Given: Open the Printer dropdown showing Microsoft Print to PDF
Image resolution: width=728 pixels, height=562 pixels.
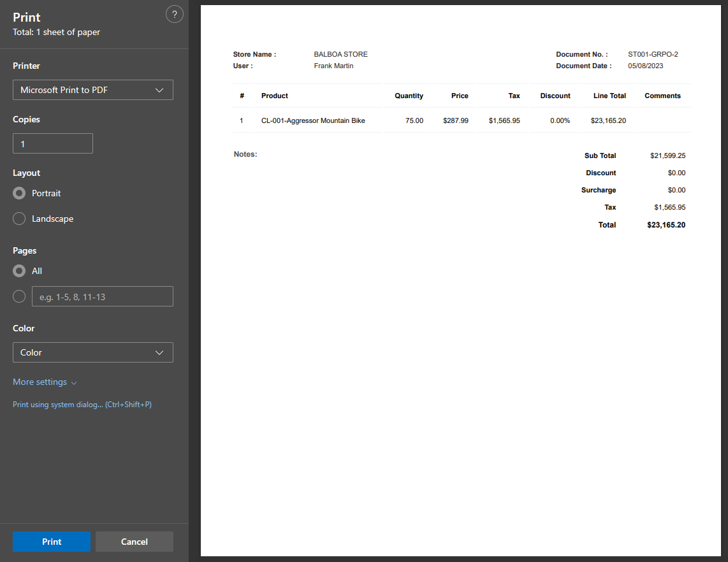Looking at the screenshot, I should (93, 90).
